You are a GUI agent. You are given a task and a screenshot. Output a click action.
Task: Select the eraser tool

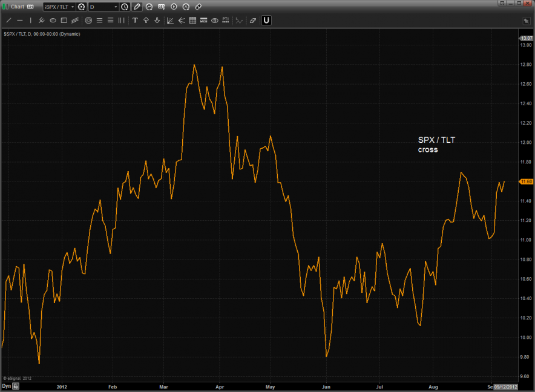pyautogui.click(x=253, y=21)
